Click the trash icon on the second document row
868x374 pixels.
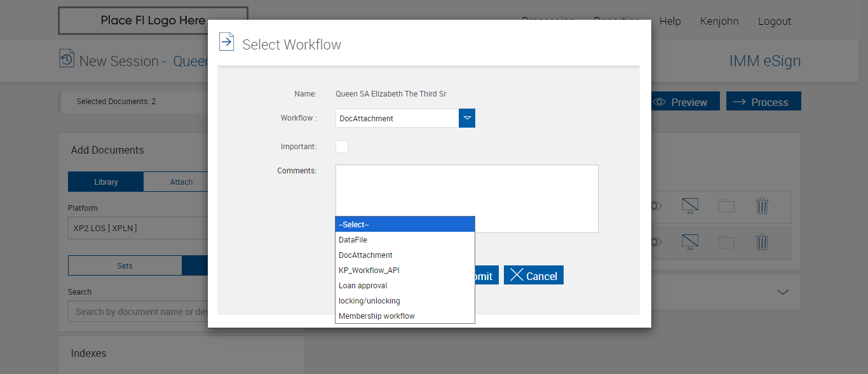click(762, 242)
